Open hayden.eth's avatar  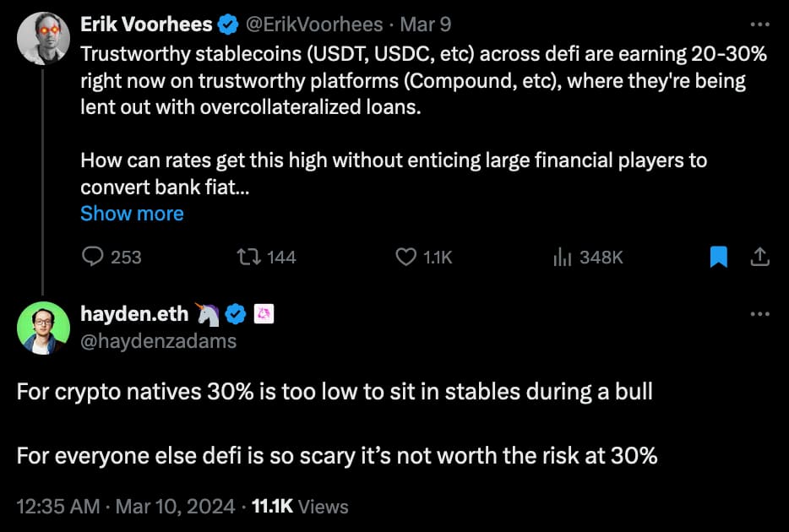click(43, 328)
